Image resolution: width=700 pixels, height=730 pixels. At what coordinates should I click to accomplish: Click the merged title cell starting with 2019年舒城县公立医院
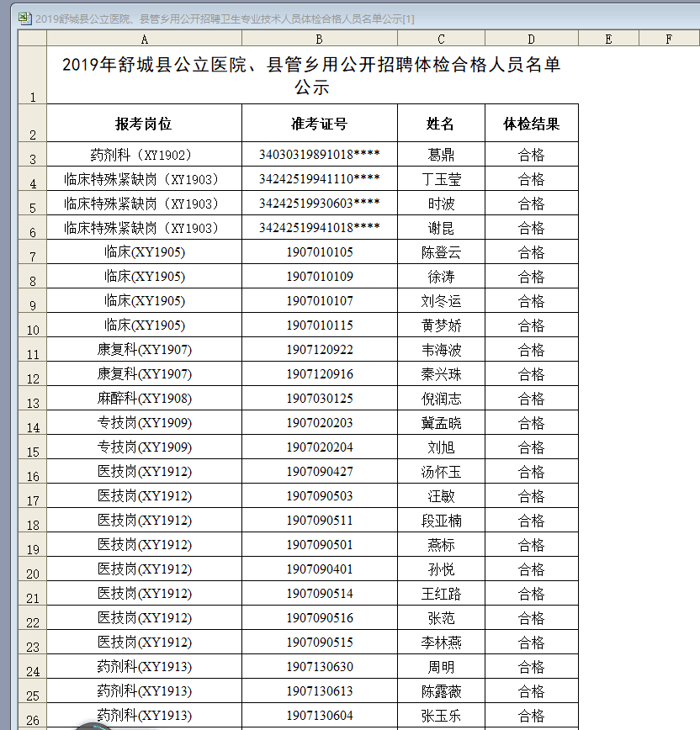[x=312, y=75]
